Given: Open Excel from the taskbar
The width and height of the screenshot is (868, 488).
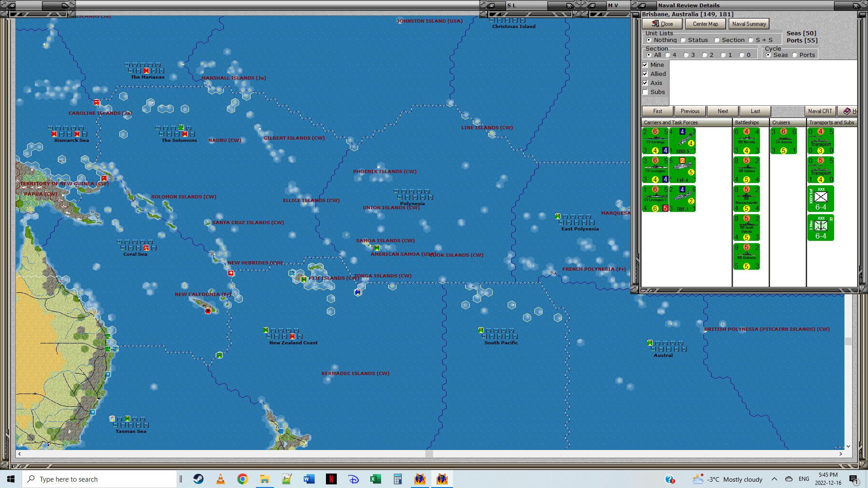Looking at the screenshot, I should click(376, 479).
